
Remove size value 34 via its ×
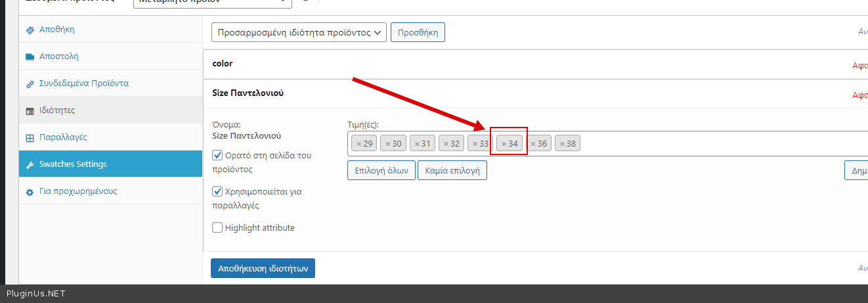(x=504, y=143)
